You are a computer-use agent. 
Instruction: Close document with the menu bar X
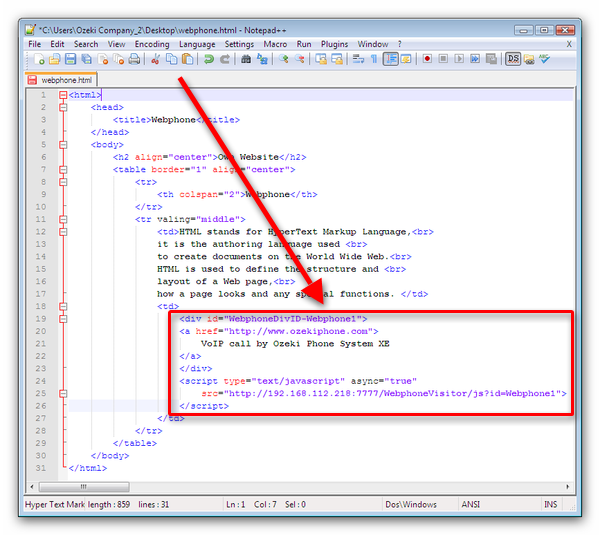pyautogui.click(x=569, y=44)
